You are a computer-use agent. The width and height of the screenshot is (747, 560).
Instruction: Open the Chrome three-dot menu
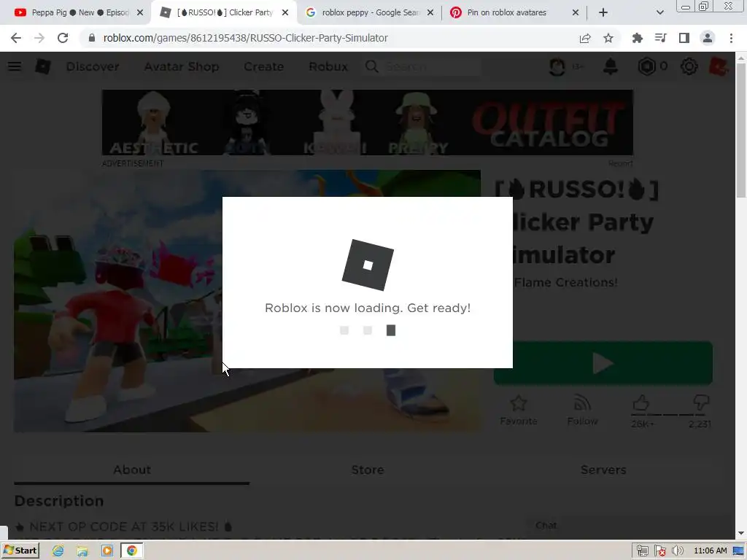click(731, 38)
